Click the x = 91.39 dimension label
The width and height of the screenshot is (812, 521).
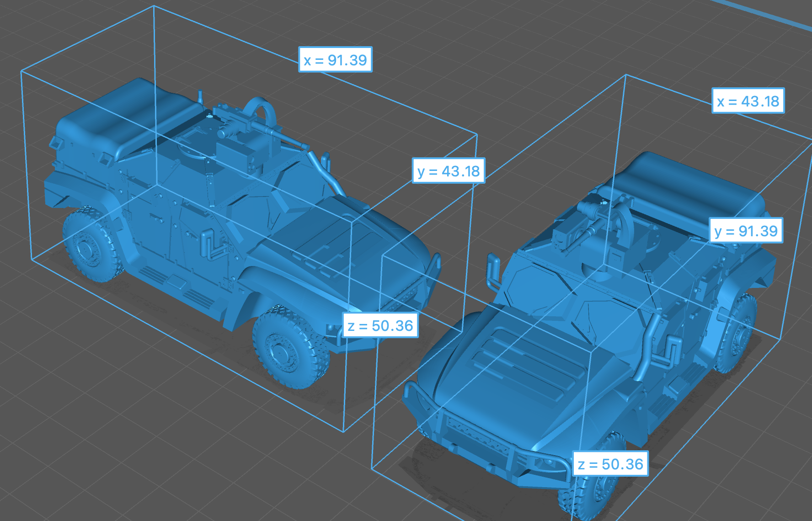pos(335,59)
